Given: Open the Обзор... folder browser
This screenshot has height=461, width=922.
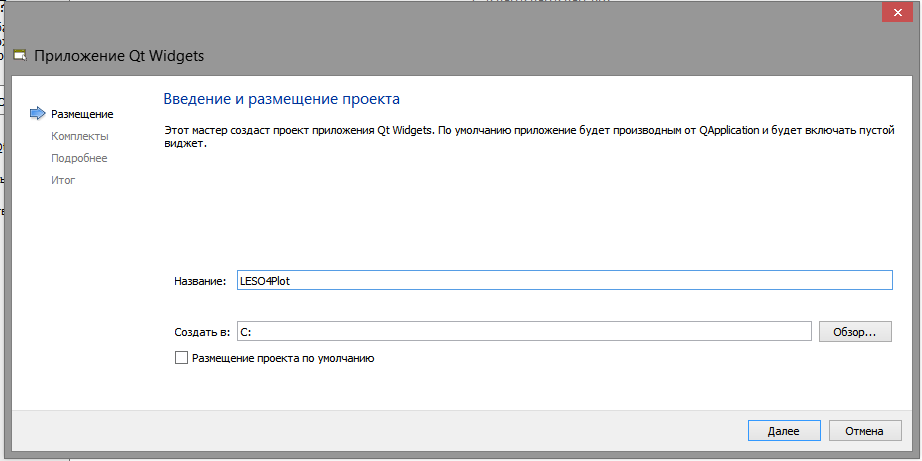Looking at the screenshot, I should [x=855, y=332].
